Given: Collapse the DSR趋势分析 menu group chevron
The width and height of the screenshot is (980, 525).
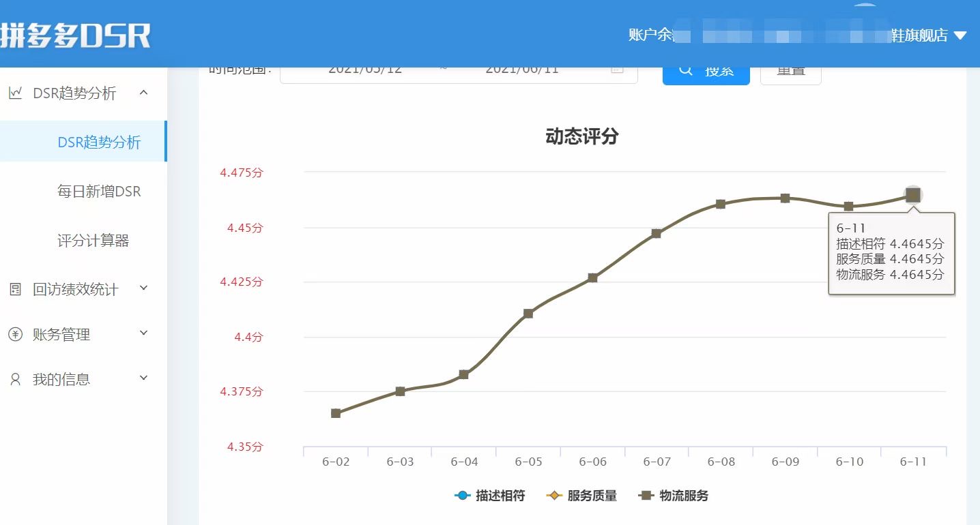Looking at the screenshot, I should coord(143,93).
